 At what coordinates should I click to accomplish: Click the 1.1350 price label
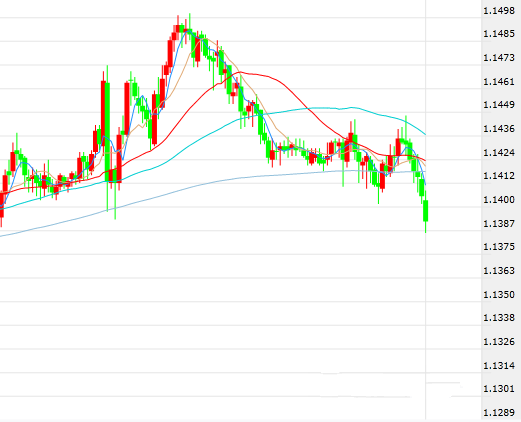tap(499, 295)
